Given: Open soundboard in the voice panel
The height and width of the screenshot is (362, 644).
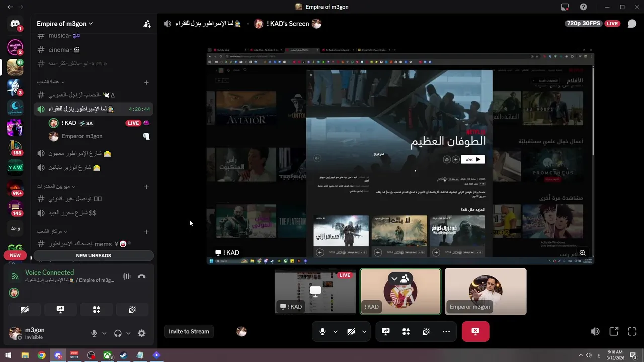Looking at the screenshot, I should (x=132, y=310).
